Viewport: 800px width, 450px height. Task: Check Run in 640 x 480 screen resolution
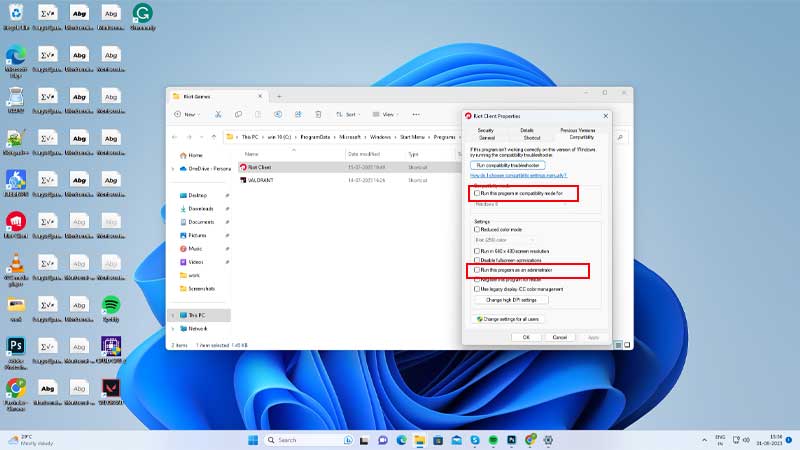(477, 251)
